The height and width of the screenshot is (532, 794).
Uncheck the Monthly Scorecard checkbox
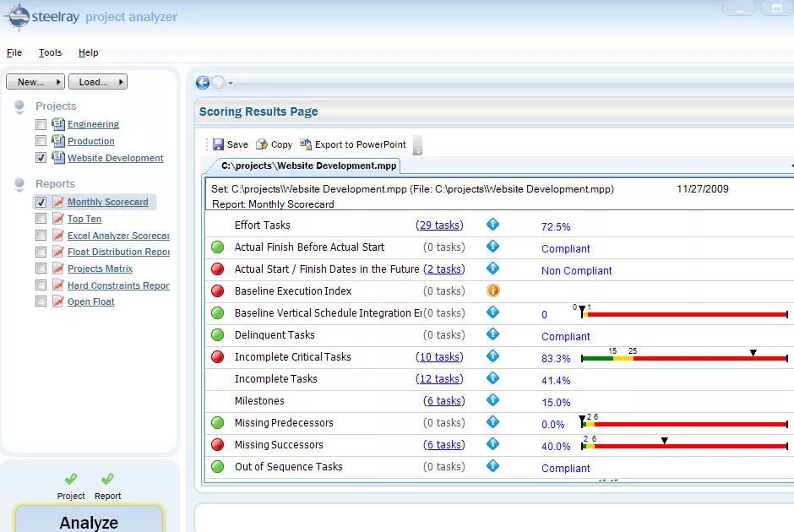click(x=41, y=203)
